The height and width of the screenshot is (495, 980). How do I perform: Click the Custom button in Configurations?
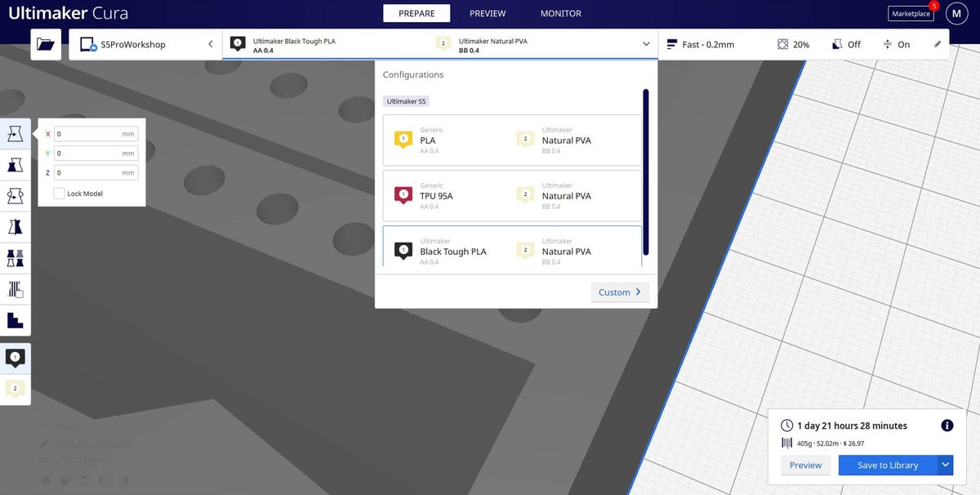619,292
